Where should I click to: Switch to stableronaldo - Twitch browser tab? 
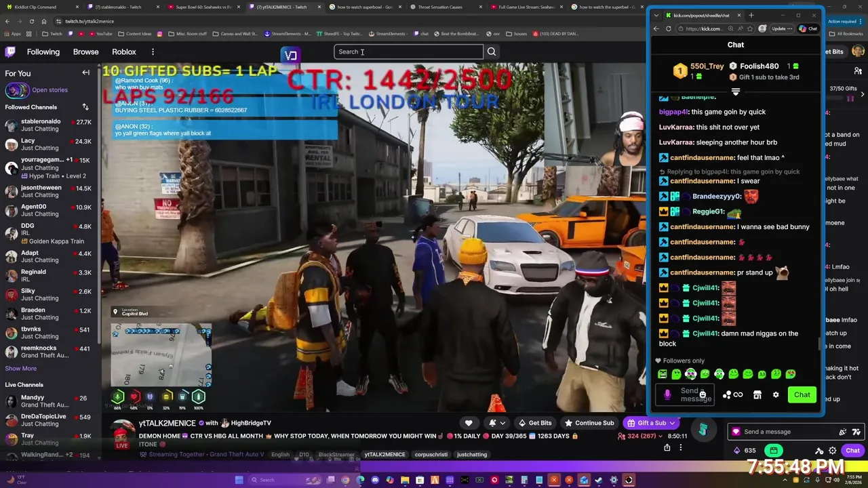coord(123,7)
